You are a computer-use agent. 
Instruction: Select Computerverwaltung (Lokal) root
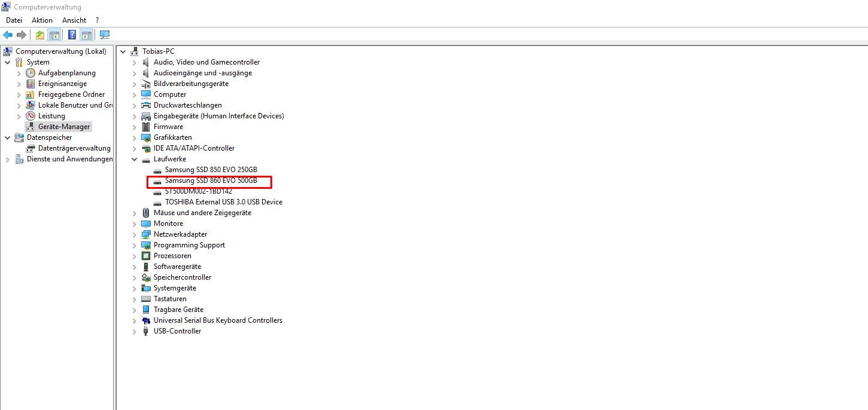point(61,51)
